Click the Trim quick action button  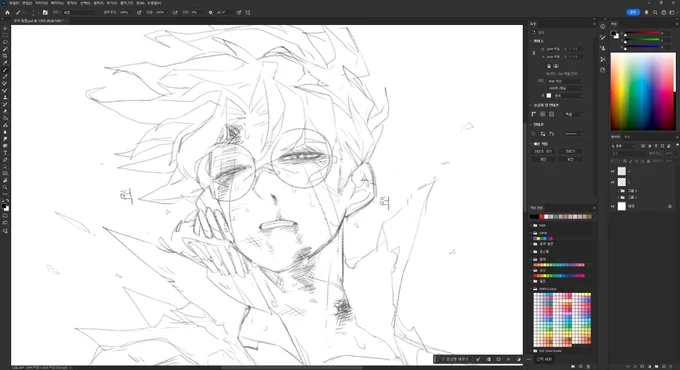(x=543, y=159)
